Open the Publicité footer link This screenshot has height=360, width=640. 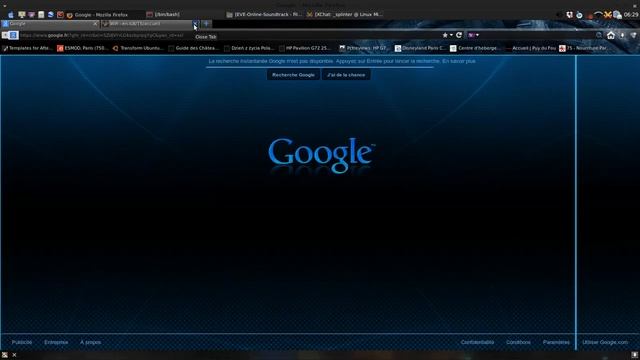click(x=22, y=342)
